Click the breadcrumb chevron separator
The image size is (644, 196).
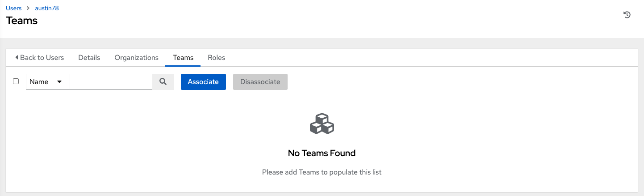point(29,9)
